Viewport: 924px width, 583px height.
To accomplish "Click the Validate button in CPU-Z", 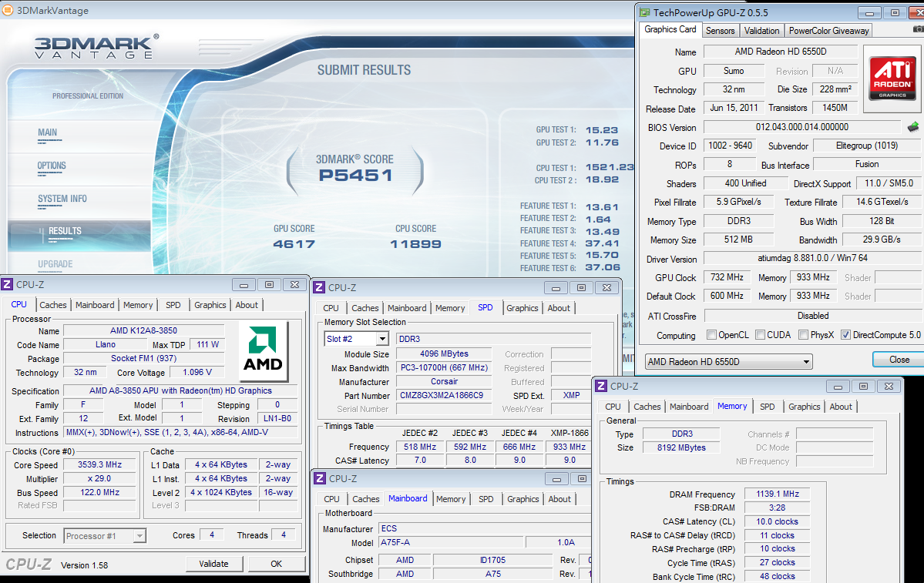I will [214, 564].
